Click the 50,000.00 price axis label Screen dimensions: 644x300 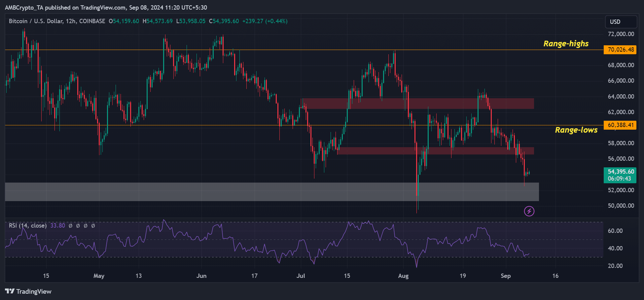[x=621, y=206]
